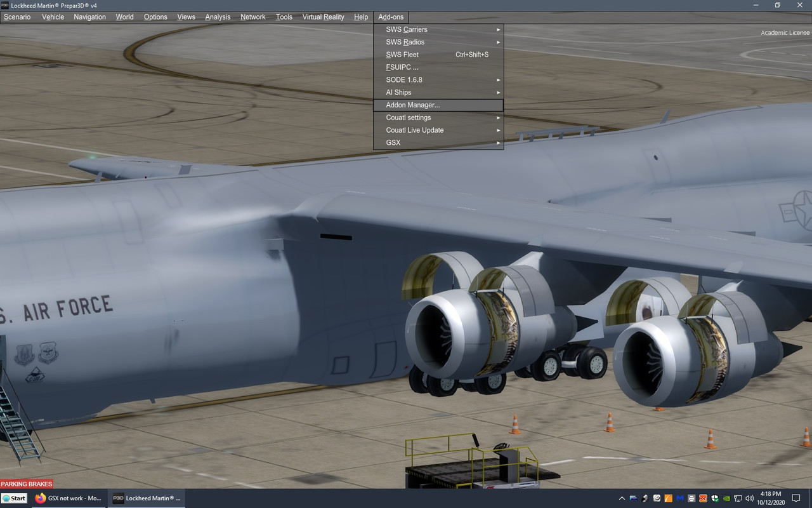Open network connection tray icon
Image resolution: width=812 pixels, height=508 pixels.
pyautogui.click(x=738, y=498)
